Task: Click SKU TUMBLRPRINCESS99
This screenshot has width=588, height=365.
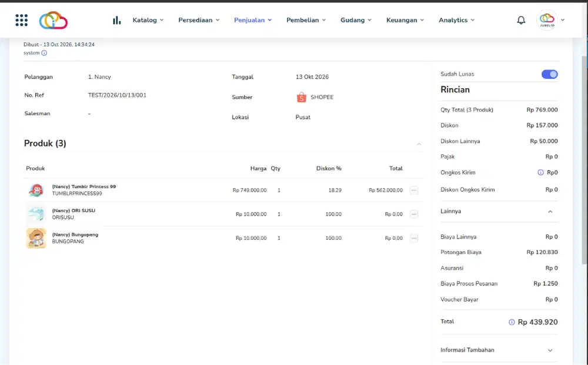Action: click(77, 194)
